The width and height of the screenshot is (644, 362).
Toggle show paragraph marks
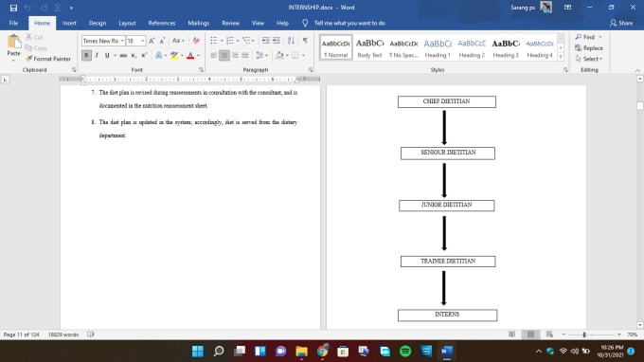[x=305, y=40]
